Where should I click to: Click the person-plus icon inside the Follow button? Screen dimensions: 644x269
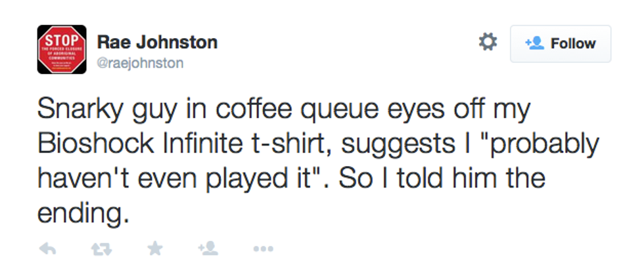coord(534,43)
